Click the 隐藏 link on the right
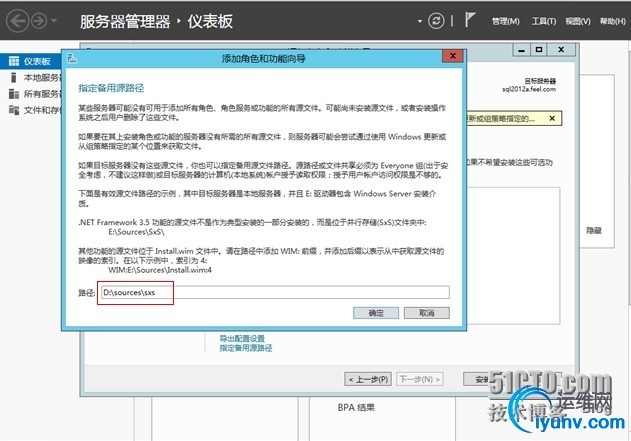The height and width of the screenshot is (441, 631). point(594,231)
